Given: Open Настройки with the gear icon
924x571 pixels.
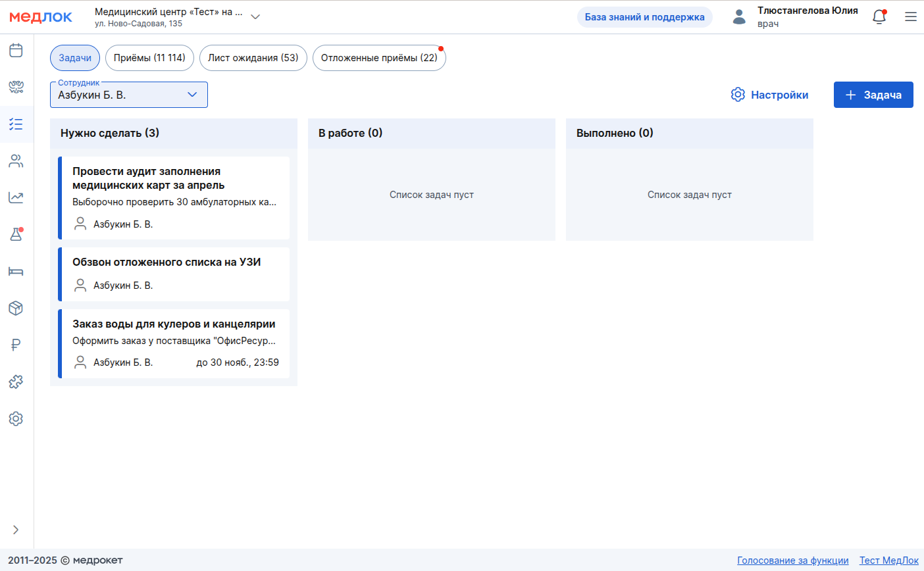Looking at the screenshot, I should (x=769, y=95).
